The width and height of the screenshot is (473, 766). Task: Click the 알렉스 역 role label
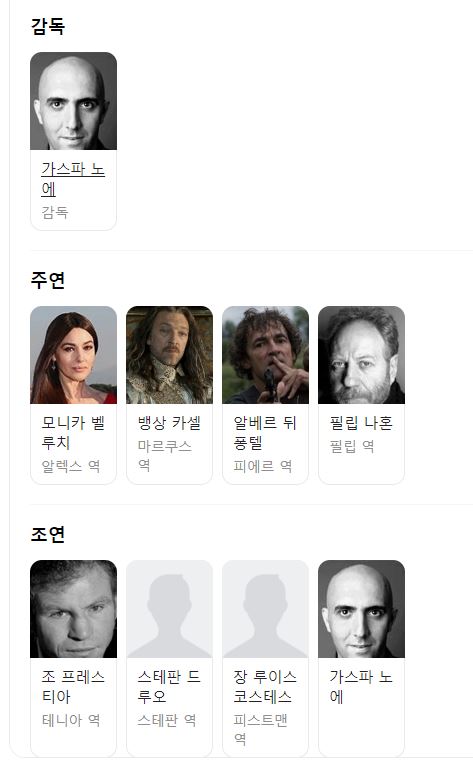[71, 466]
